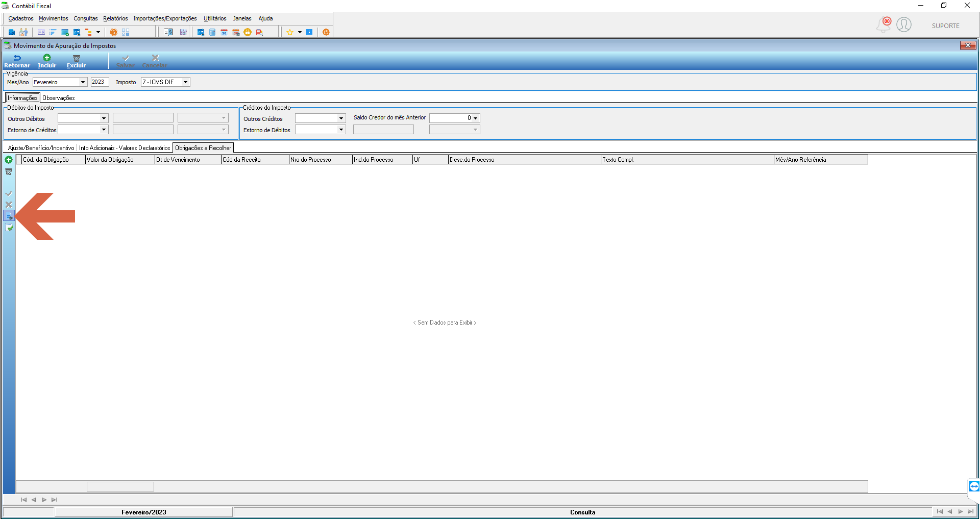This screenshot has height=519, width=980.
Task: Click the blue calculator toolbar icon
Action: [x=212, y=32]
